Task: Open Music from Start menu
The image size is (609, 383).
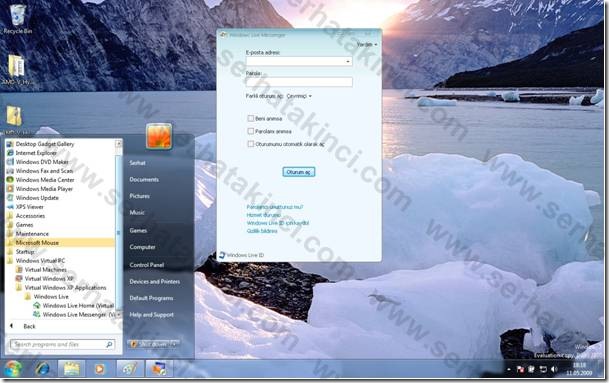Action: (x=137, y=212)
